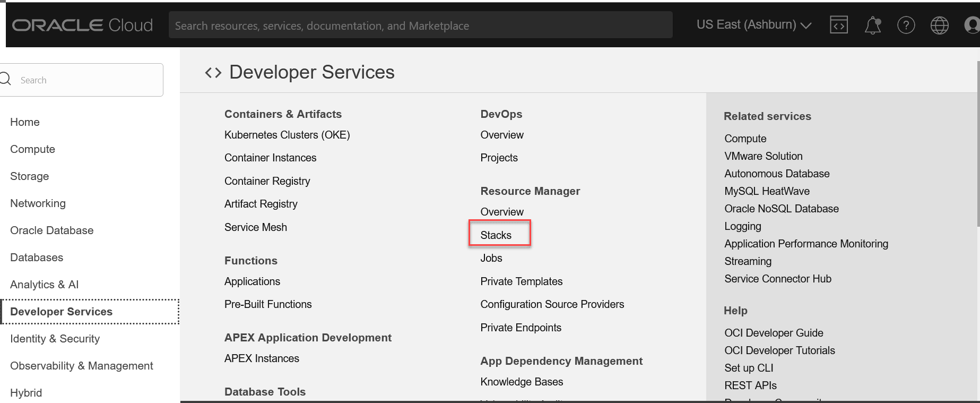The width and height of the screenshot is (980, 403).
Task: Open MySQL HeatWave related service
Action: (767, 191)
